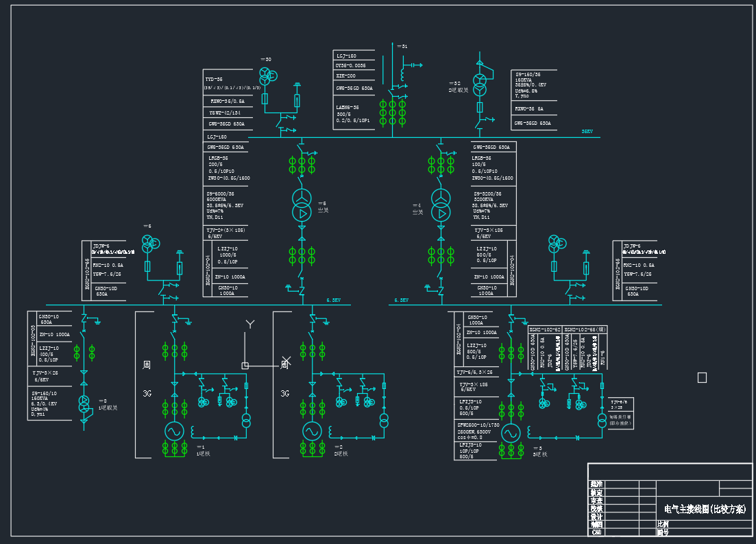Click the 35KV bus label
Screen dimensions: 756x544
pos(587,132)
